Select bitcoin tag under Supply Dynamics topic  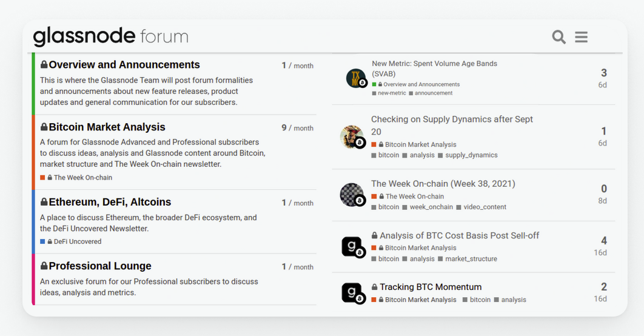(385, 155)
